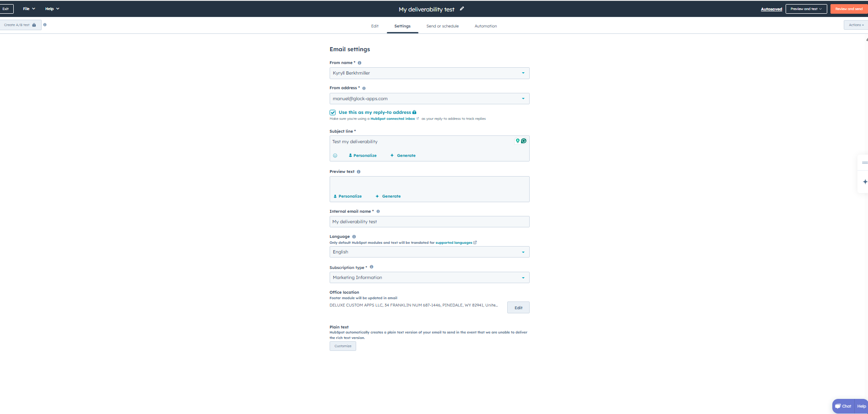Click Personalize in the subject line
Screen dimensions: 868x414
(x=363, y=156)
